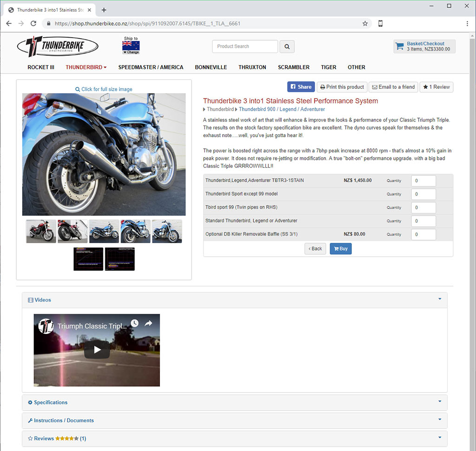
Task: Select fourth thumbnail of blue bike rear
Action: (x=135, y=231)
